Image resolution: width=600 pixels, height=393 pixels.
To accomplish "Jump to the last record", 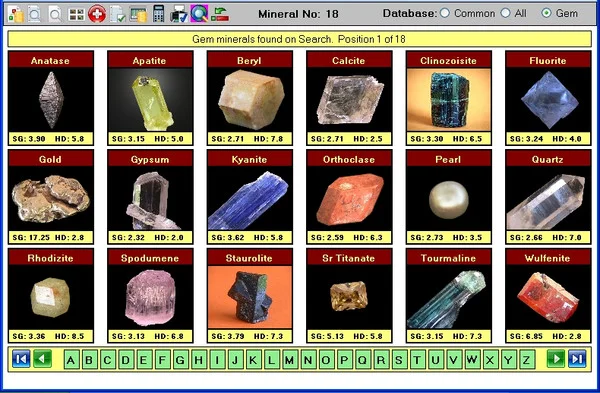I will tap(577, 359).
